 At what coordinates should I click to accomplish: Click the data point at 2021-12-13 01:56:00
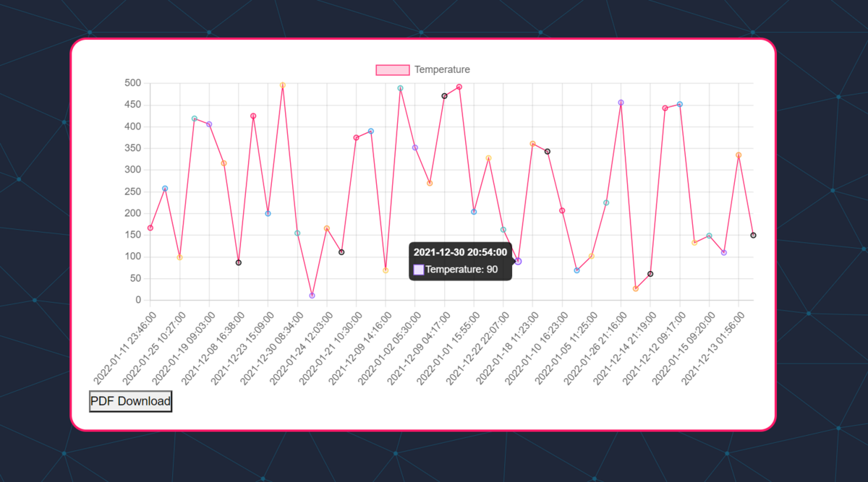(739, 155)
